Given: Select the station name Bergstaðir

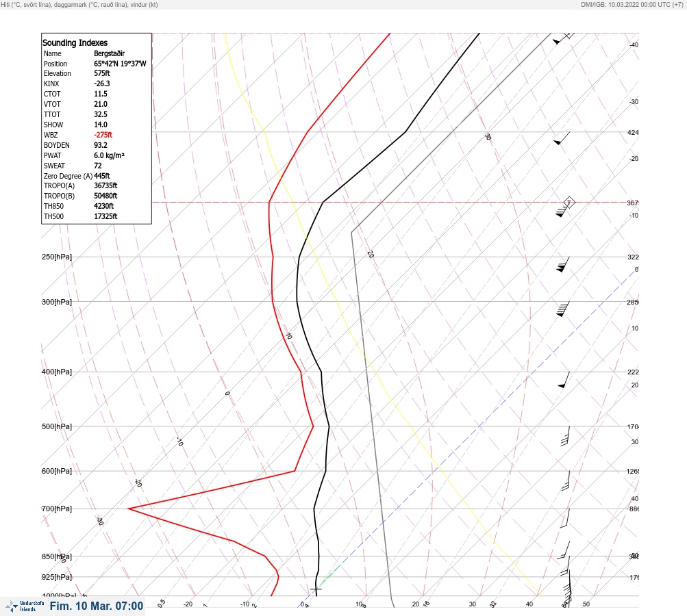Looking at the screenshot, I should click(x=109, y=53).
